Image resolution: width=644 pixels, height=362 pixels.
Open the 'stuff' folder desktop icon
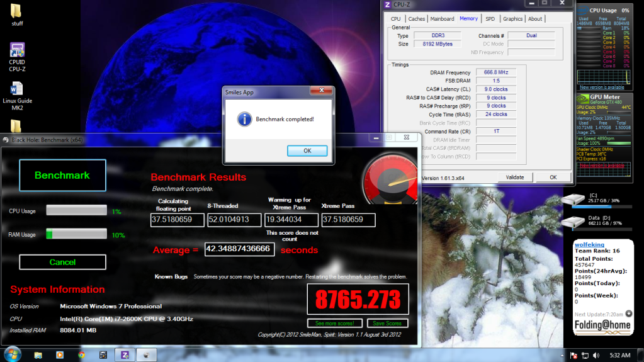tap(17, 14)
